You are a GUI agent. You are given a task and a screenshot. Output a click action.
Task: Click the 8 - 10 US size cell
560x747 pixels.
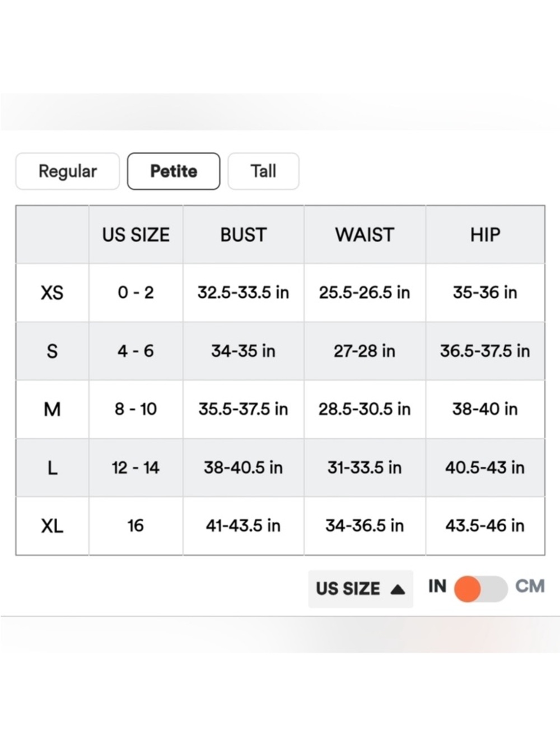pos(136,410)
